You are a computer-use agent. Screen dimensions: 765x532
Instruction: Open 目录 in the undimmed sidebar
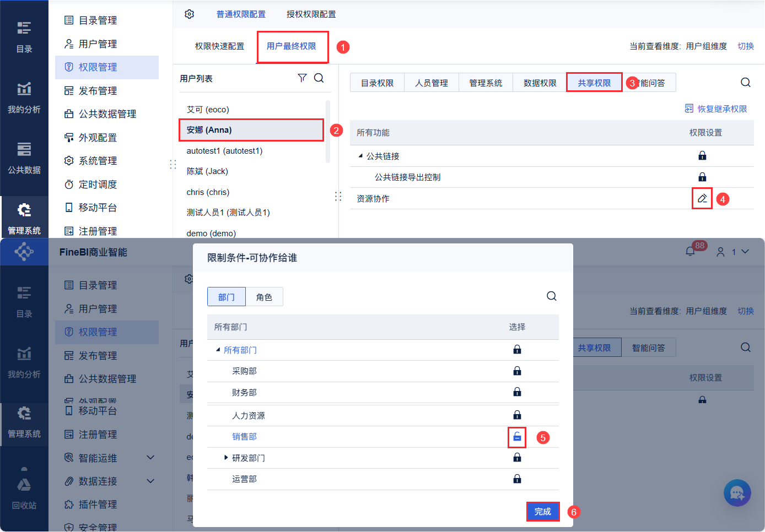tap(24, 36)
